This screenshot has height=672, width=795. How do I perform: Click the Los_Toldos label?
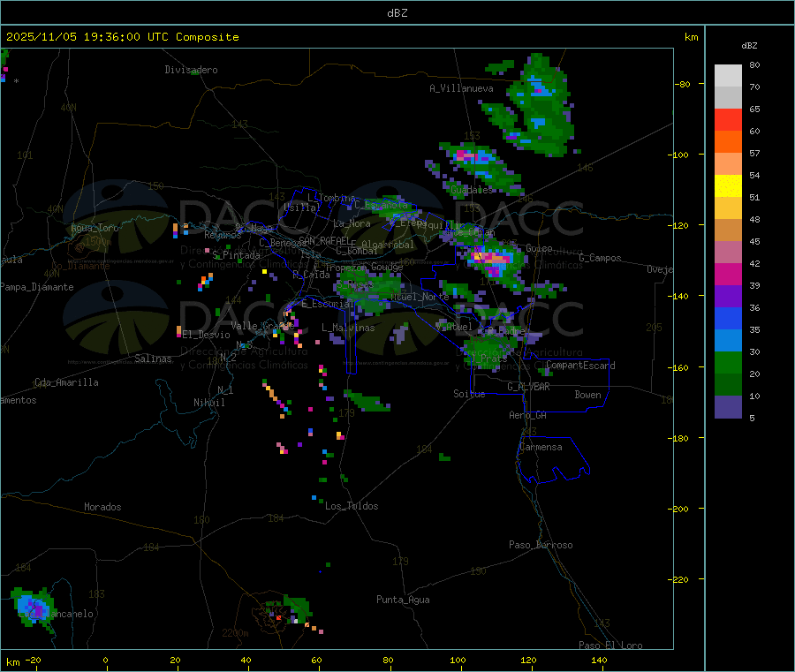(352, 506)
